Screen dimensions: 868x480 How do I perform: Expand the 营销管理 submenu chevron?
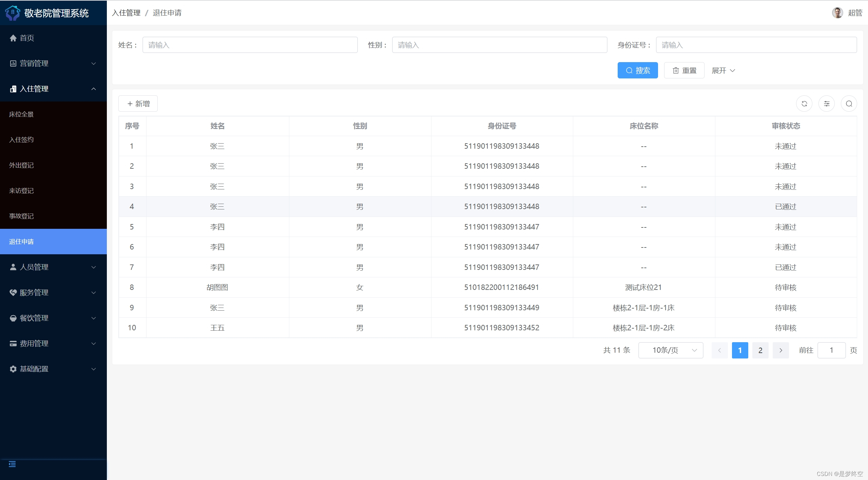(94, 63)
